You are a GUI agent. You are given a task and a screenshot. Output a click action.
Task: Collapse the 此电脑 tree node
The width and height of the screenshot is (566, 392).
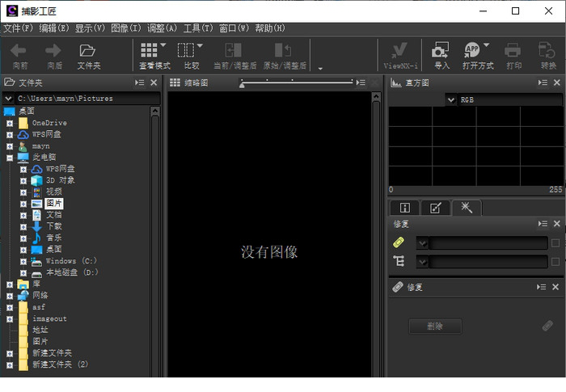(x=10, y=158)
